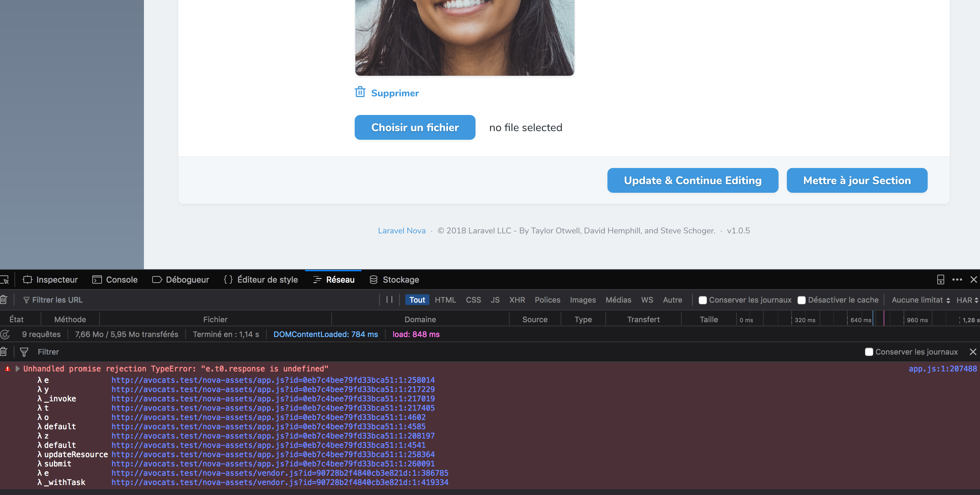This screenshot has width=980, height=495.
Task: Toggle console Conserver les journaux checkbox
Action: [x=869, y=352]
